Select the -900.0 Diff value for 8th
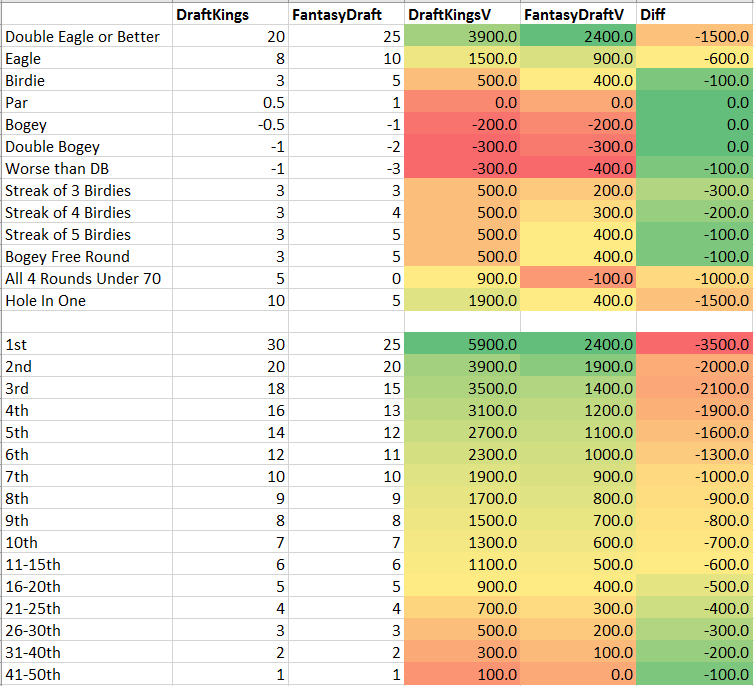The height and width of the screenshot is (686, 754). coord(694,499)
